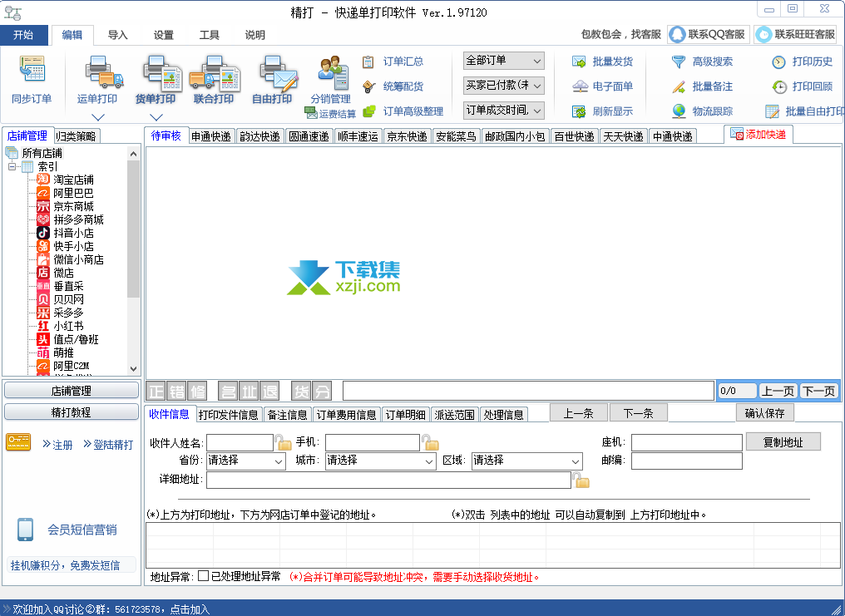845x616 pixels.
Task: Check the 已处理地址异常 checkbox
Action: click(x=203, y=576)
